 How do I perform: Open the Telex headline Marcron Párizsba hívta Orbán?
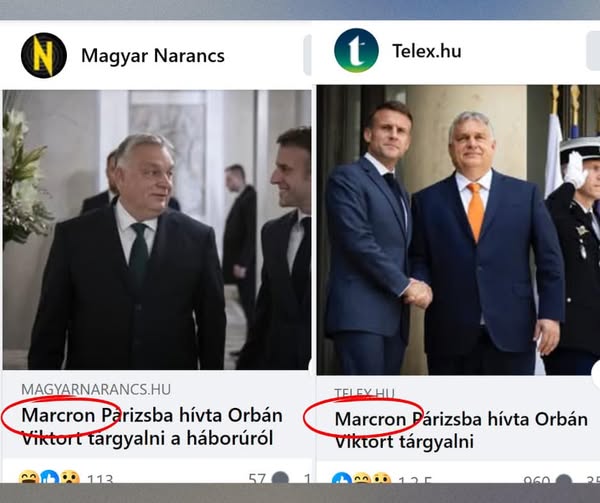(x=461, y=430)
